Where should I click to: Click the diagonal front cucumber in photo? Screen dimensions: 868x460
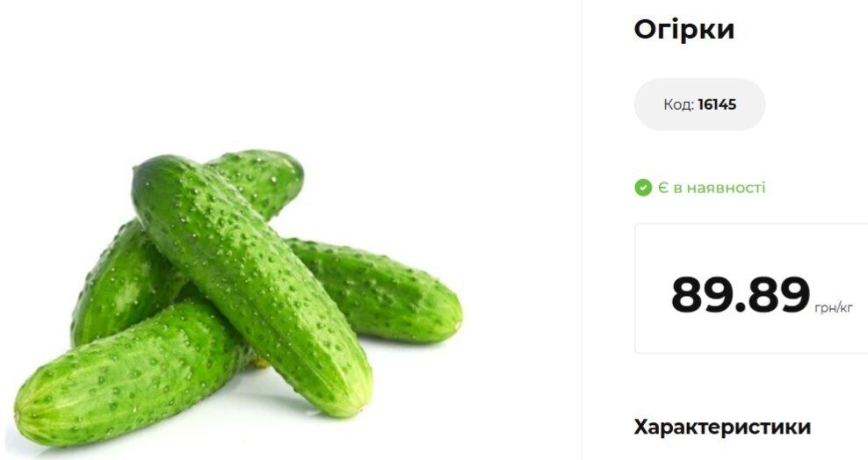252,284
